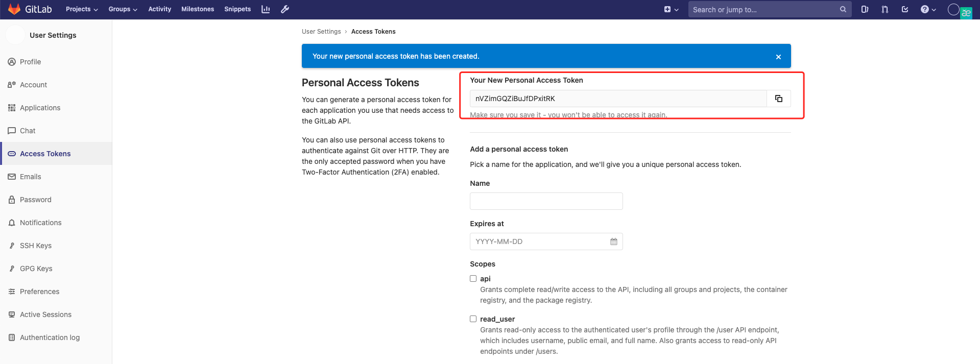Go to SSH Keys settings
Viewport: 980px width, 364px height.
pos(36,246)
